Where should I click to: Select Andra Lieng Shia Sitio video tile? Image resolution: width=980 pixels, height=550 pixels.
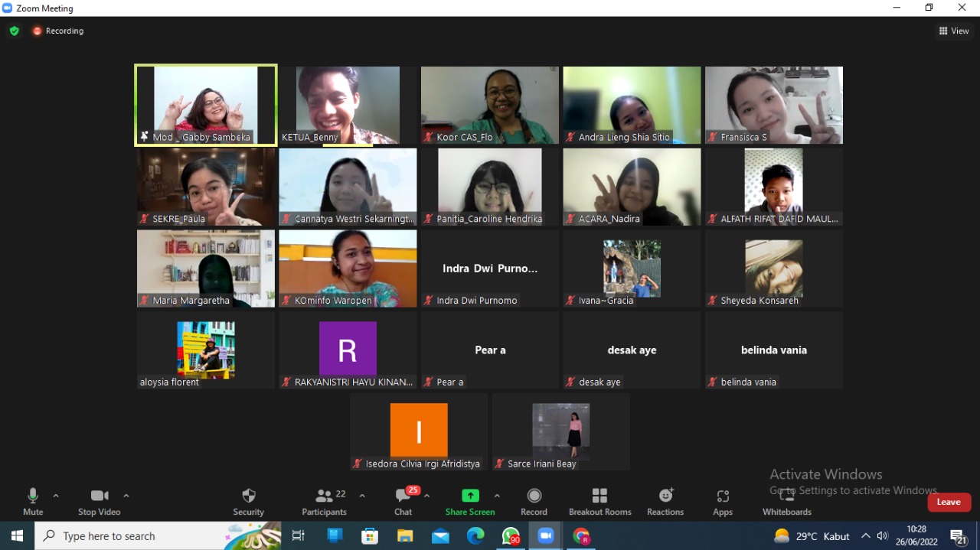click(632, 105)
